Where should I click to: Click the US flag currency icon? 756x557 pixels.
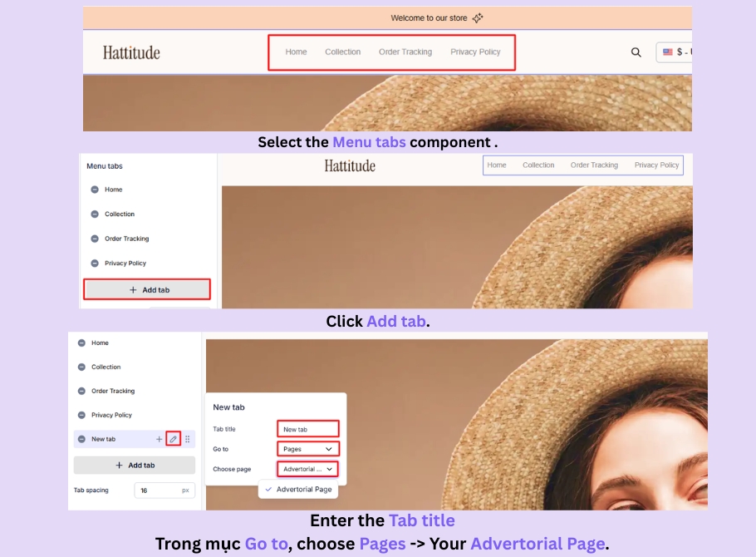tap(667, 52)
